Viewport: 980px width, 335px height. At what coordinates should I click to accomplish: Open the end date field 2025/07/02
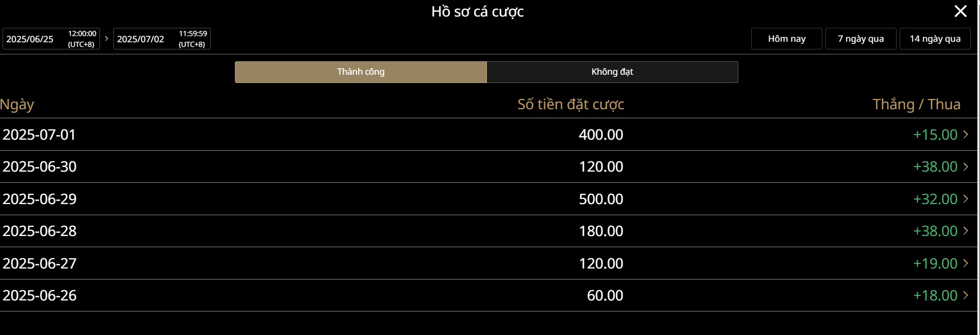click(x=162, y=39)
